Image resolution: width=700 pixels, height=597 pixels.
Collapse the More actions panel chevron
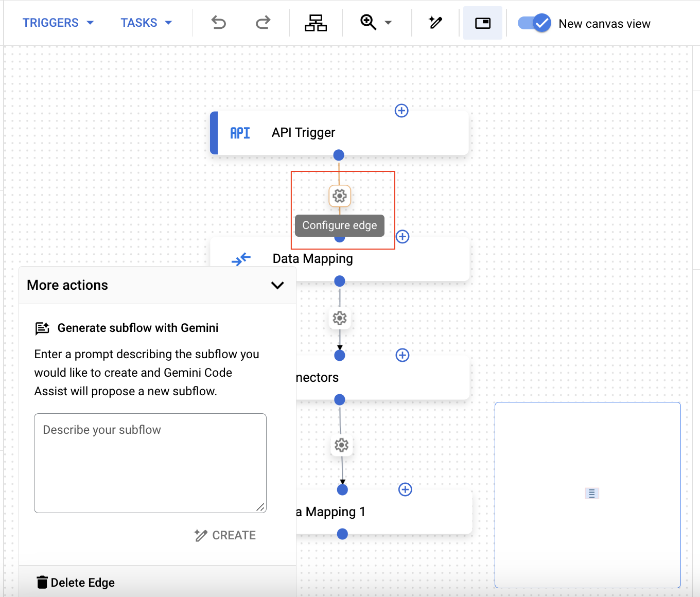(277, 285)
